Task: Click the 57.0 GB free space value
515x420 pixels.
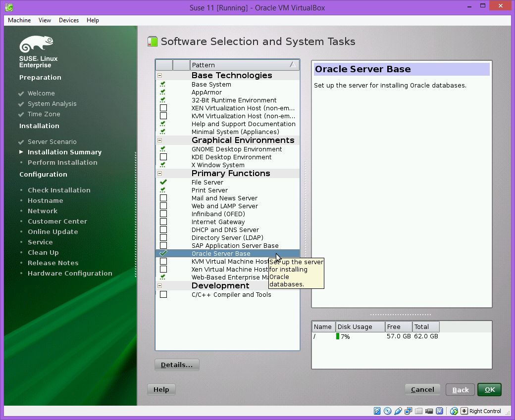Action: point(399,336)
